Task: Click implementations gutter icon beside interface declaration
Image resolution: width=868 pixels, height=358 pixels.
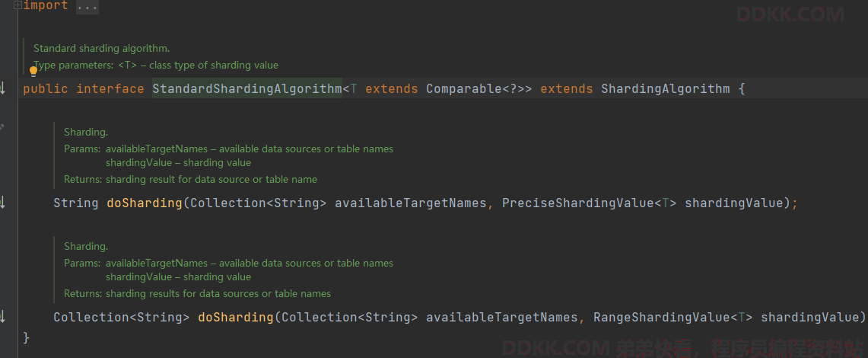Action: point(3,88)
